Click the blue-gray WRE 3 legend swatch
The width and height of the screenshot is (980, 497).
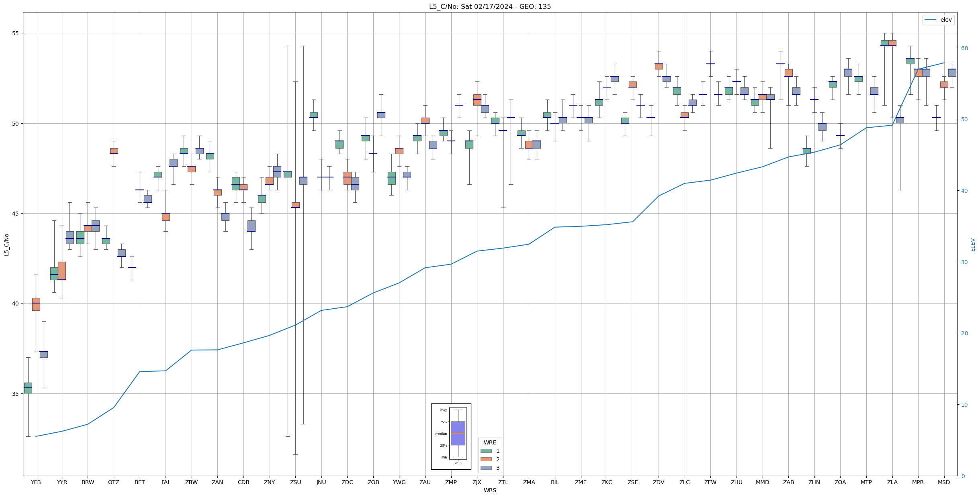click(x=486, y=468)
